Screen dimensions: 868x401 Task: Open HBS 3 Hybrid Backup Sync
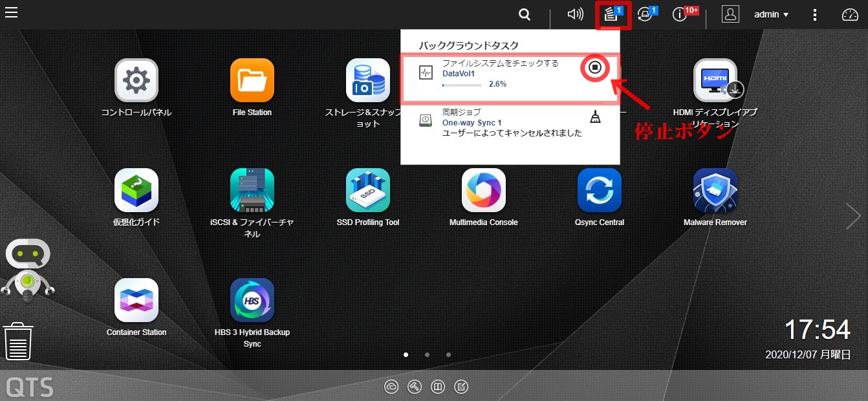pyautogui.click(x=252, y=301)
